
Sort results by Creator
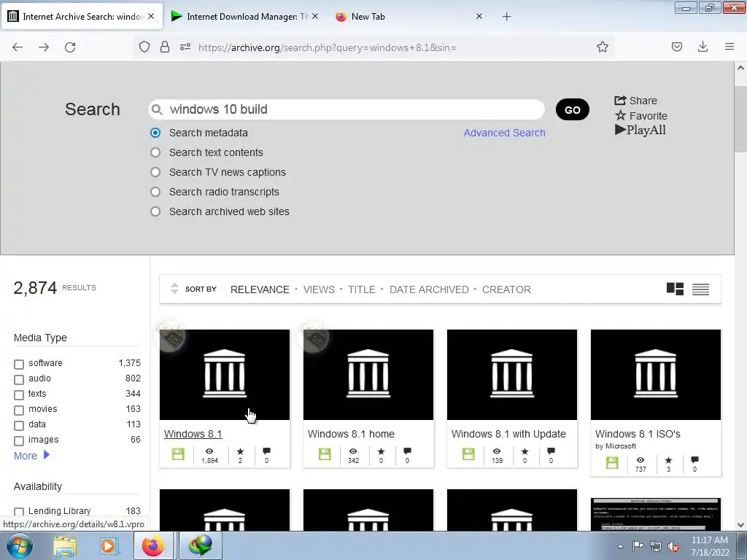click(506, 289)
